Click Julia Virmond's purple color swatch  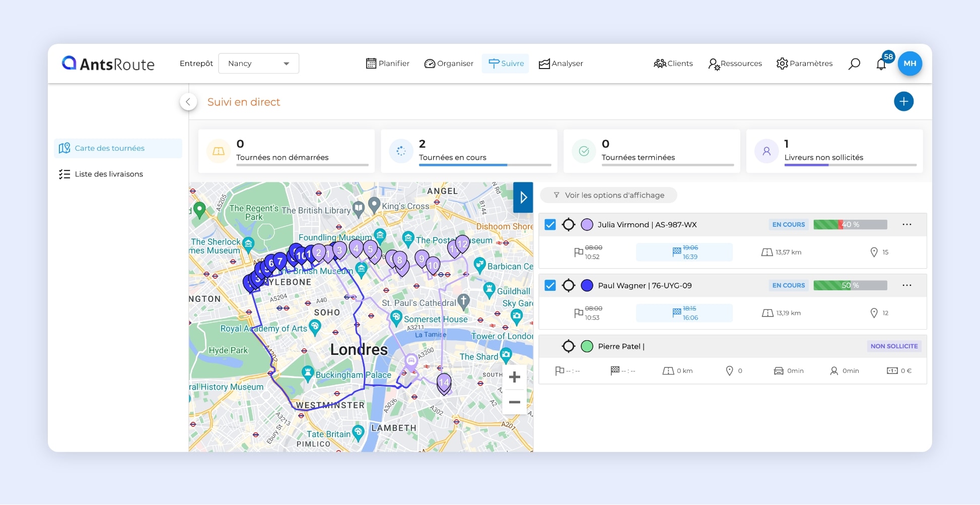[587, 225]
